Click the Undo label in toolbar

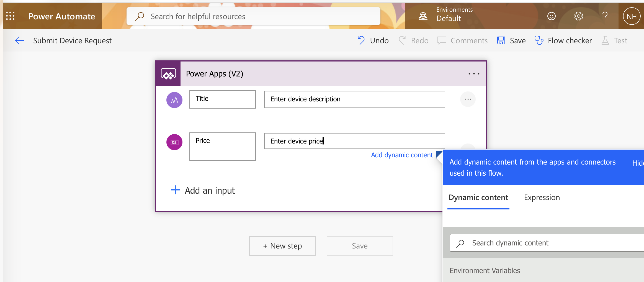pos(379,40)
